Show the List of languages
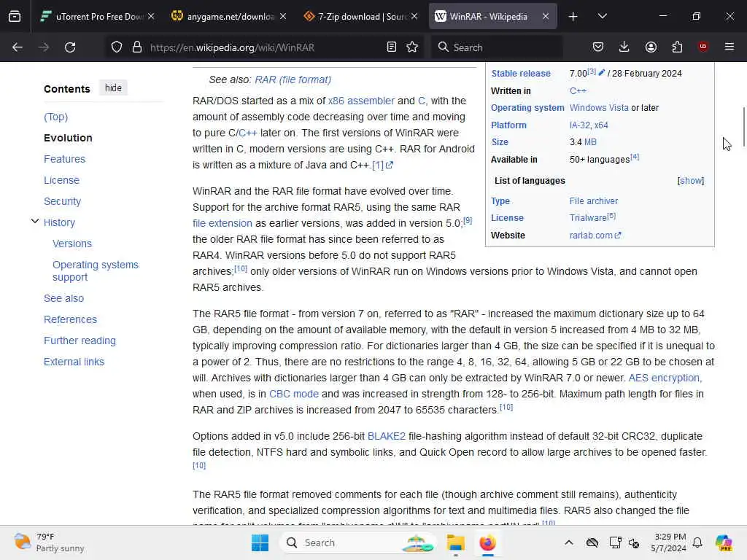 (690, 181)
